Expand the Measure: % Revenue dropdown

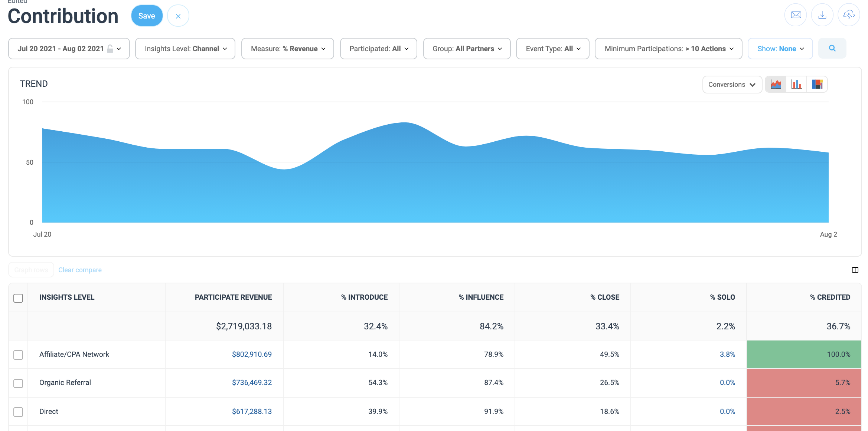[x=288, y=49]
